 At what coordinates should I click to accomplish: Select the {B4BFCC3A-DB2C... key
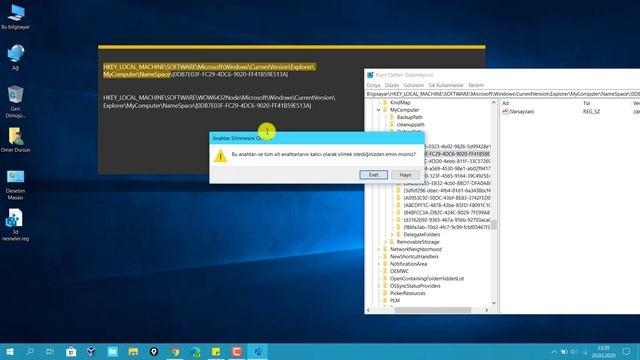[447, 213]
